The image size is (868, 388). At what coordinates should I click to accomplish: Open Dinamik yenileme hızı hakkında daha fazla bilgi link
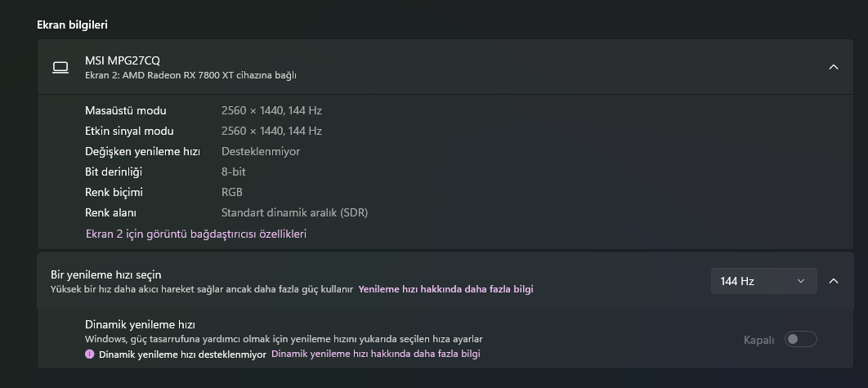(376, 355)
